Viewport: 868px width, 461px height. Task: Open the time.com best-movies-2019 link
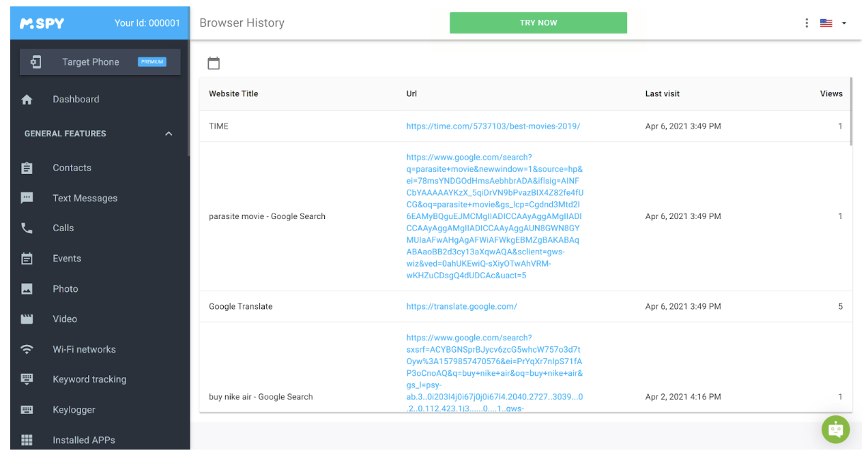(x=493, y=126)
